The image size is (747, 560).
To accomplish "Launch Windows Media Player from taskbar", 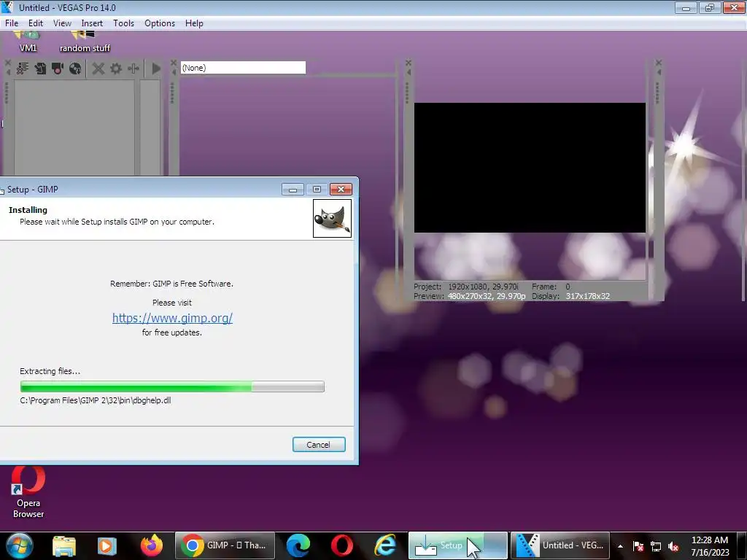I will [107, 545].
